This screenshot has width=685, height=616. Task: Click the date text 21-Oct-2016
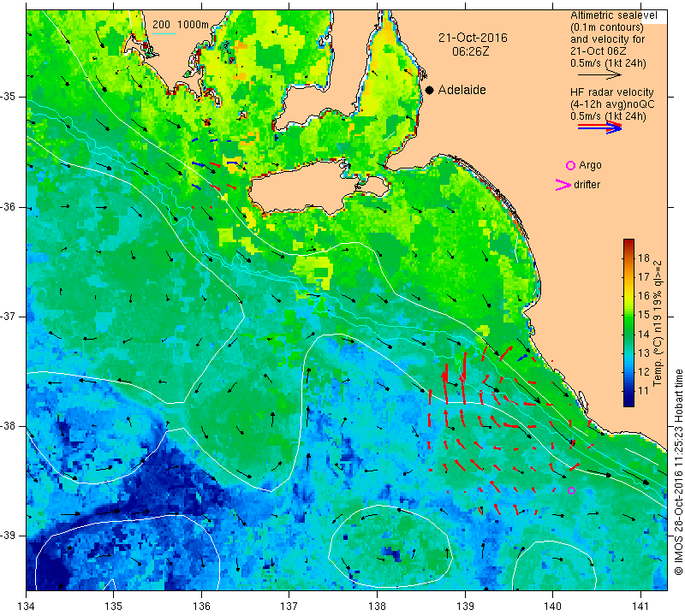473,38
